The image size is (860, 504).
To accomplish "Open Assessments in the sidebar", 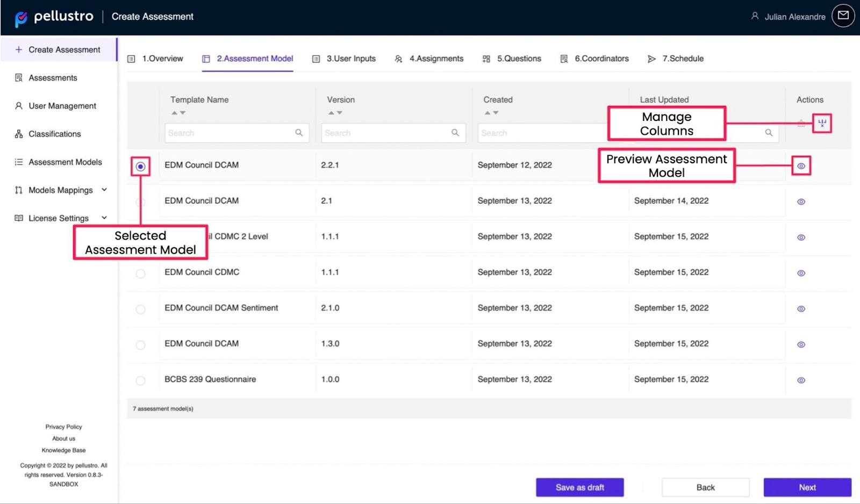I will 53,78.
